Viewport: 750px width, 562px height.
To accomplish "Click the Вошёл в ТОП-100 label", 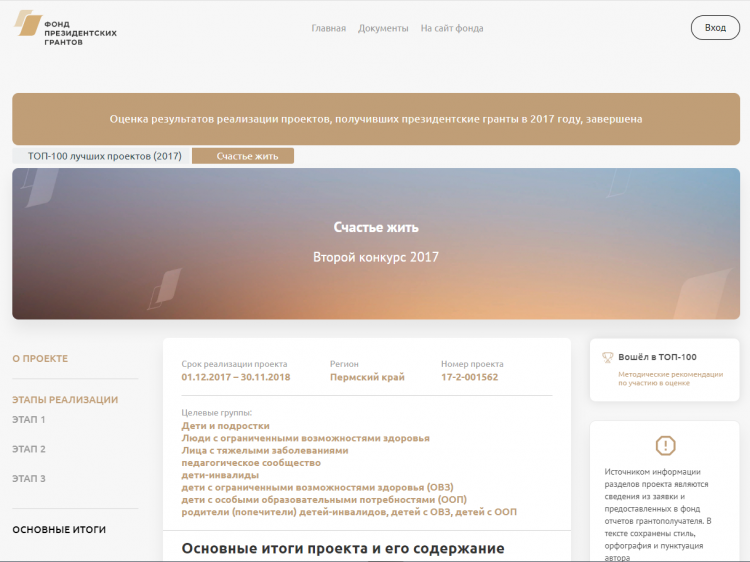I will click(x=657, y=357).
